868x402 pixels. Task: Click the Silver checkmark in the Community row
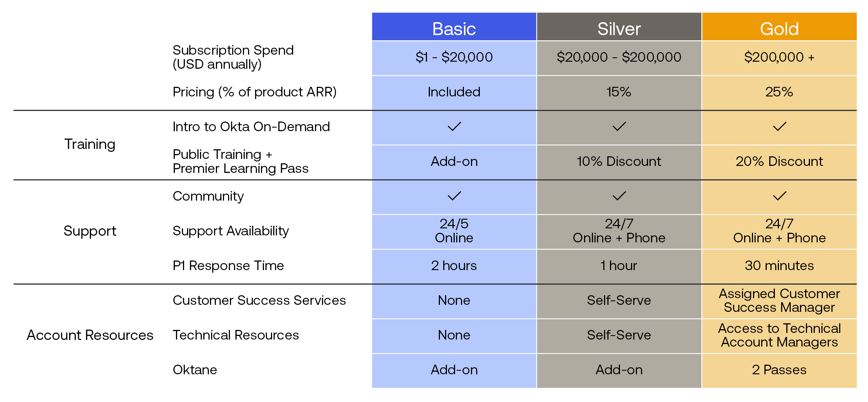(619, 196)
